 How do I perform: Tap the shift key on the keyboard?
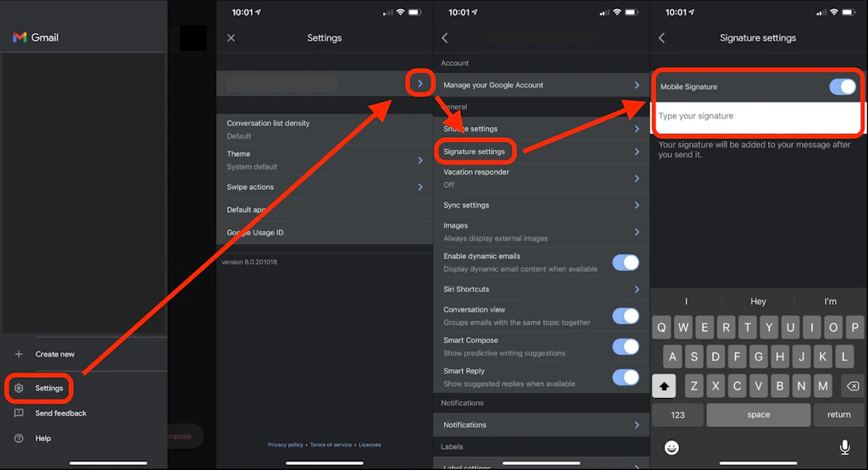tap(664, 386)
